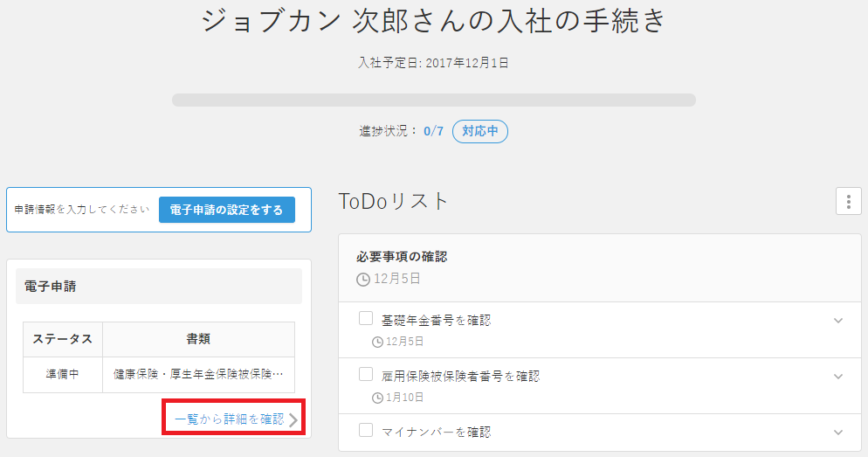This screenshot has width=868, height=457.
Task: Expand the 基礎年金番号を確認 item chevron
Action: [x=838, y=321]
